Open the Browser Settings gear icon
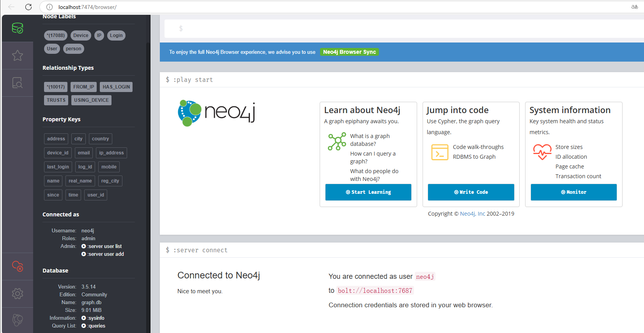 point(18,294)
